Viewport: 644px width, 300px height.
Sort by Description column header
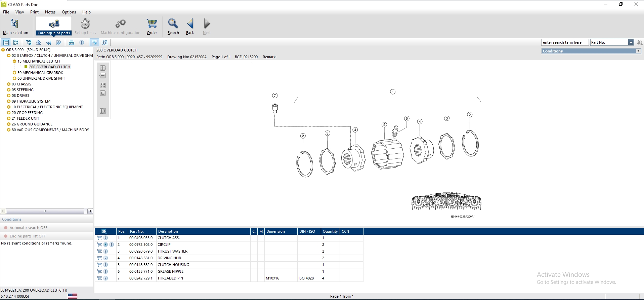203,231
